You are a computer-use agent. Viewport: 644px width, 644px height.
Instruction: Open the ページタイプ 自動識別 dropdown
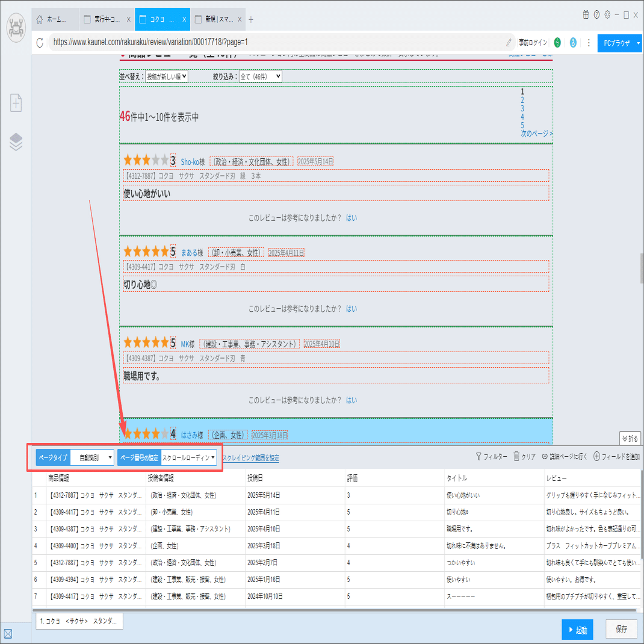(92, 457)
